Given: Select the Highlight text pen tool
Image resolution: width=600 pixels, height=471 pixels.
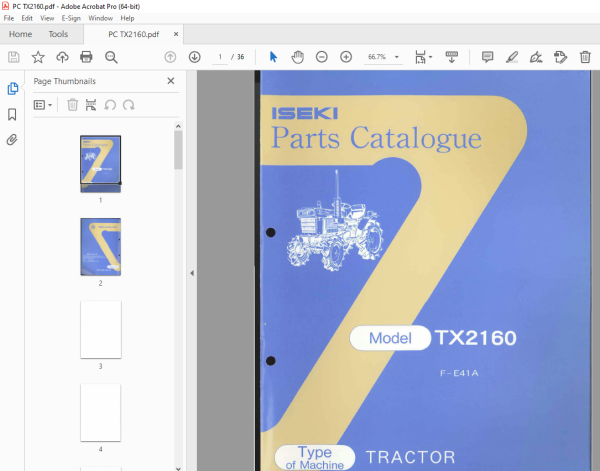Looking at the screenshot, I should tap(512, 57).
